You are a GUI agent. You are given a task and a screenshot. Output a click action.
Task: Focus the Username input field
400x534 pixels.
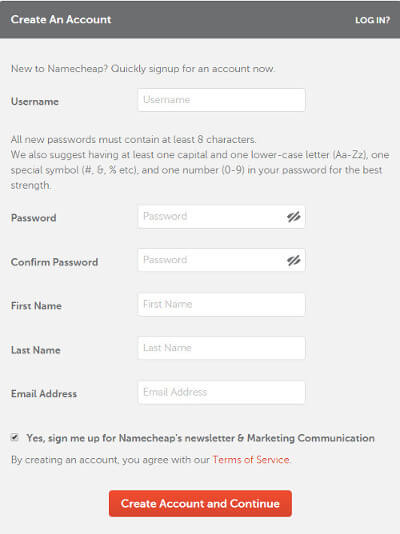coord(221,100)
